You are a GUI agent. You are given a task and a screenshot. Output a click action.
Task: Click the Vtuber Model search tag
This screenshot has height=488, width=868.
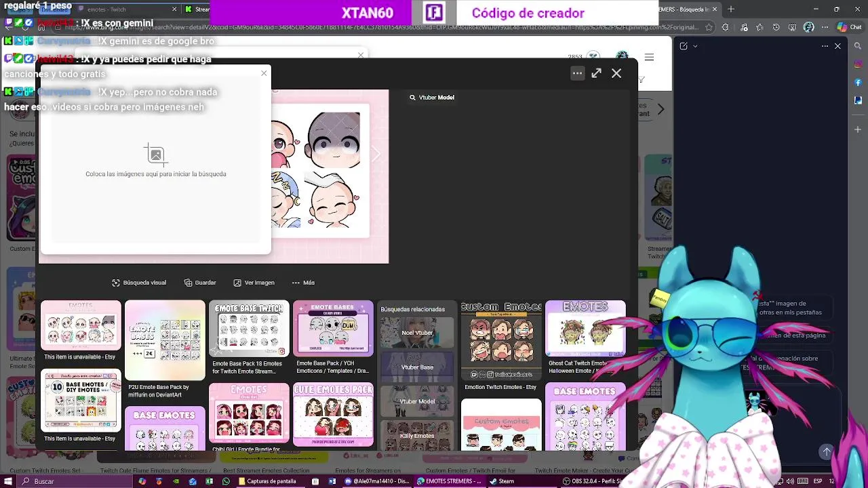(x=432, y=98)
